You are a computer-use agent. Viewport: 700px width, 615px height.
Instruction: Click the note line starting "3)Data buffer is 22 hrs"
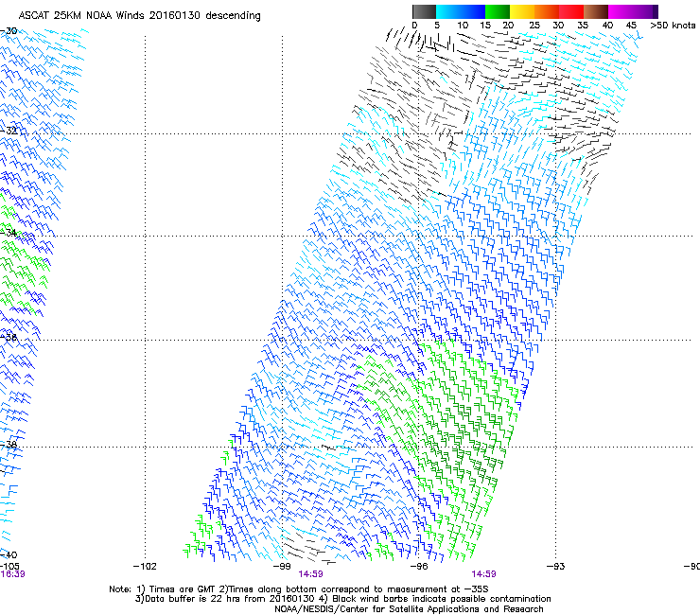[342, 599]
